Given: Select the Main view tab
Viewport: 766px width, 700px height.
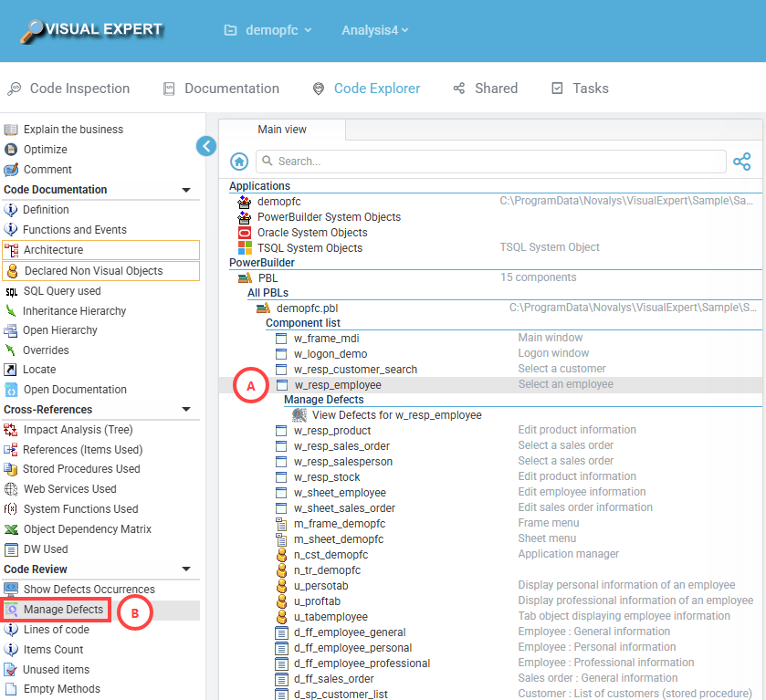Looking at the screenshot, I should [282, 130].
